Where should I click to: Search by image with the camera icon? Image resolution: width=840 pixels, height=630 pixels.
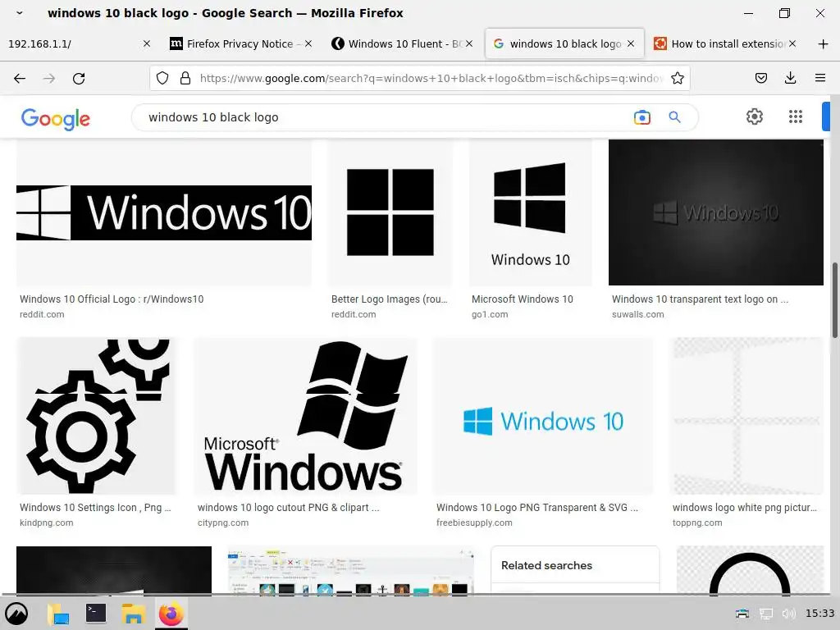coord(641,117)
